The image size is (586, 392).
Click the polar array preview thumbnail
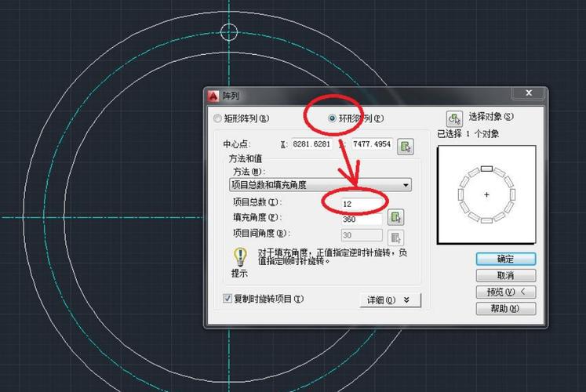[486, 194]
